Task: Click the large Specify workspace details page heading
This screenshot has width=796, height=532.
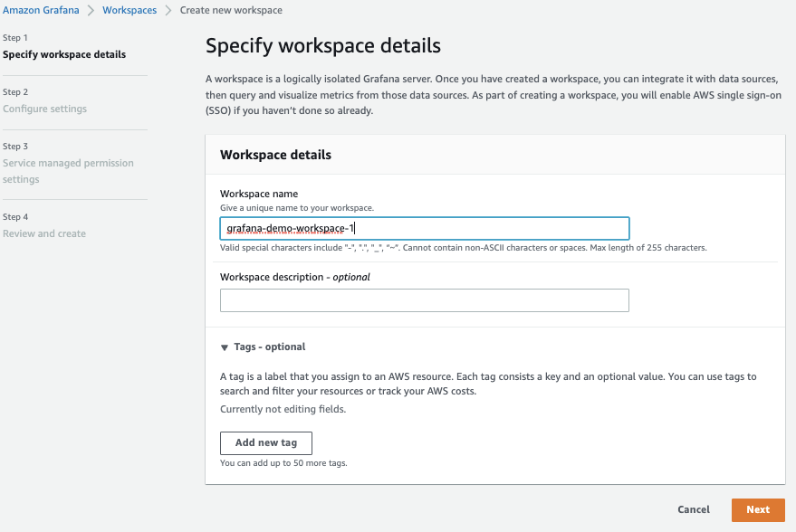Action: (x=323, y=45)
